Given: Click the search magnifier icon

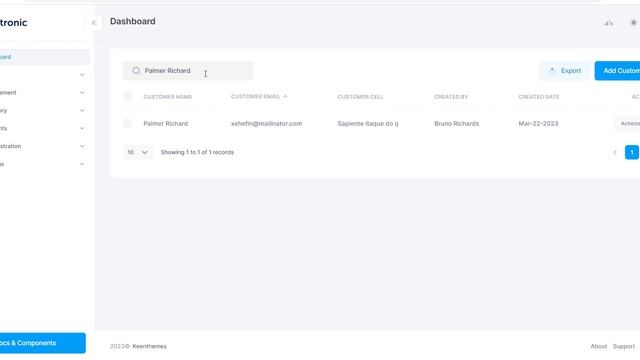Looking at the screenshot, I should (x=136, y=71).
